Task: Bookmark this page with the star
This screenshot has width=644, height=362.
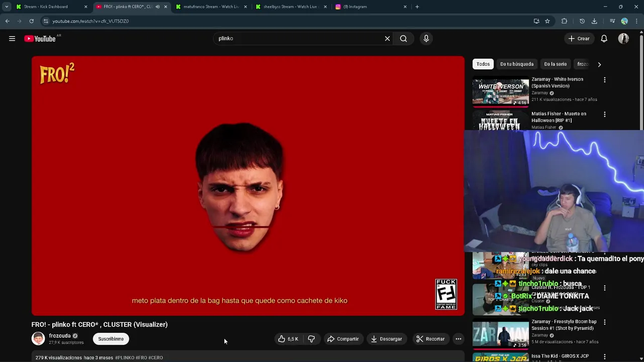Action: click(x=547, y=21)
